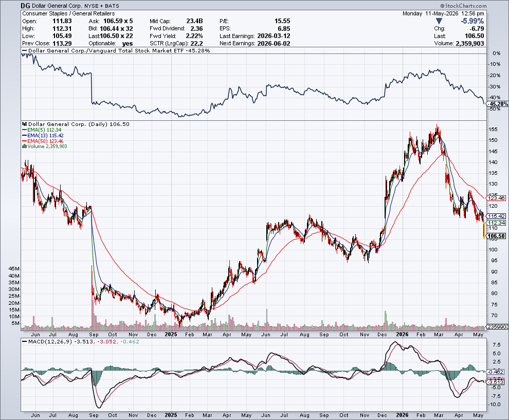Click the 115.42 blue EMA axis tag
The width and height of the screenshot is (509, 420).
tap(496, 216)
